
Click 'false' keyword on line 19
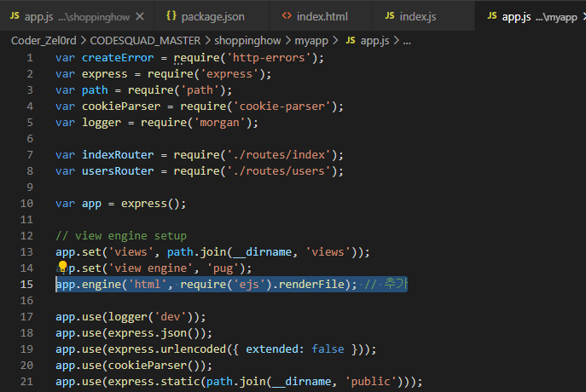(328, 349)
